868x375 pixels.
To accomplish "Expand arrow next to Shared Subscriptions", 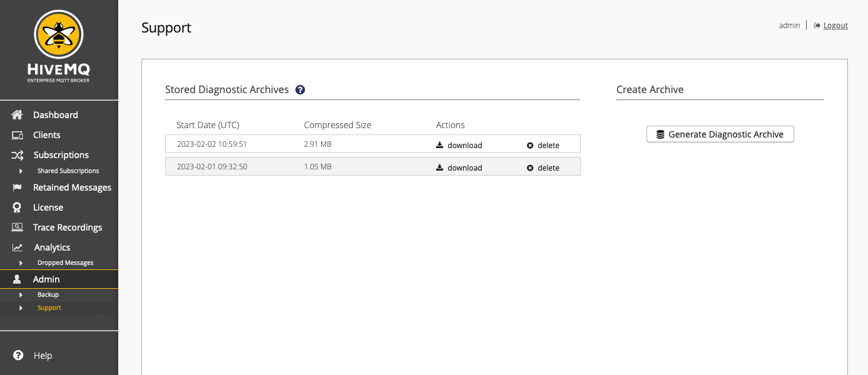I will [x=21, y=171].
